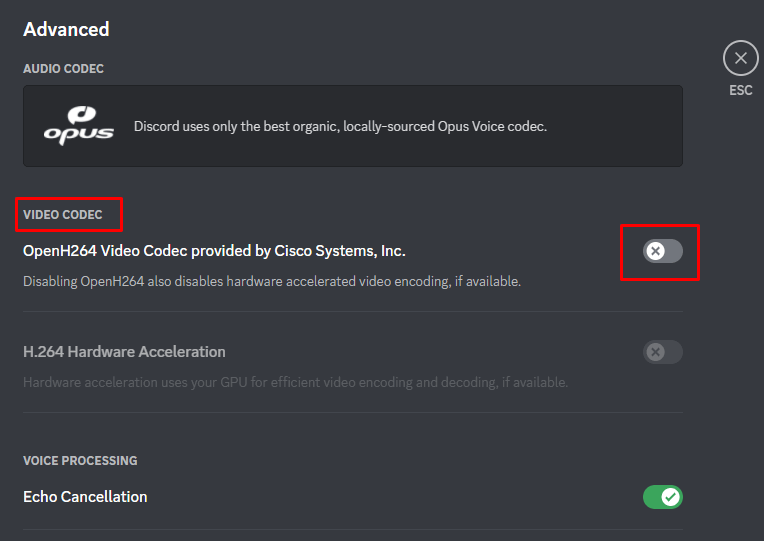Image resolution: width=764 pixels, height=541 pixels.
Task: Click the X knob on OpenH264 switch
Action: coord(655,251)
